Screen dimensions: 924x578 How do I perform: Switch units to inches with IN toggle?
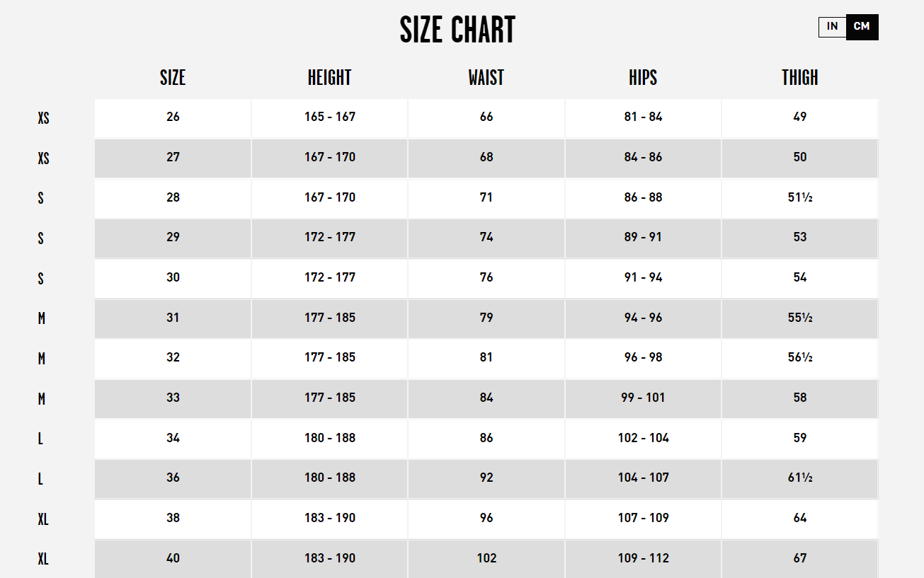tap(833, 27)
